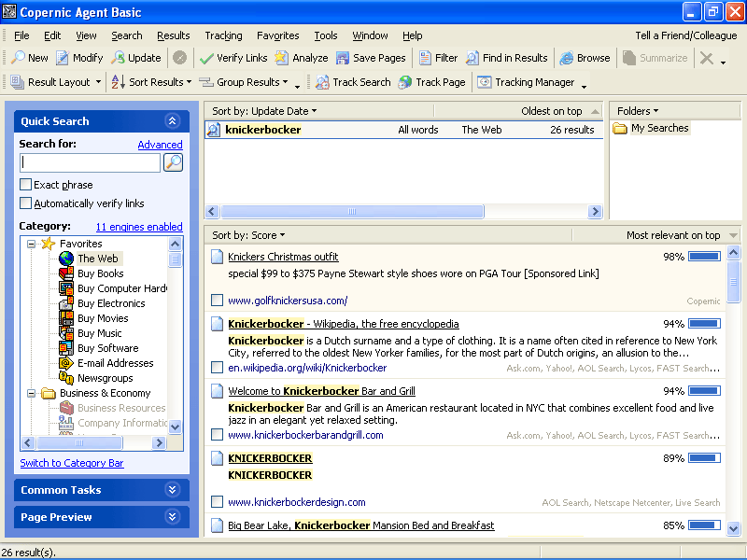
Task: Click the results list vertical scrollbar thumb
Action: pyautogui.click(x=734, y=282)
